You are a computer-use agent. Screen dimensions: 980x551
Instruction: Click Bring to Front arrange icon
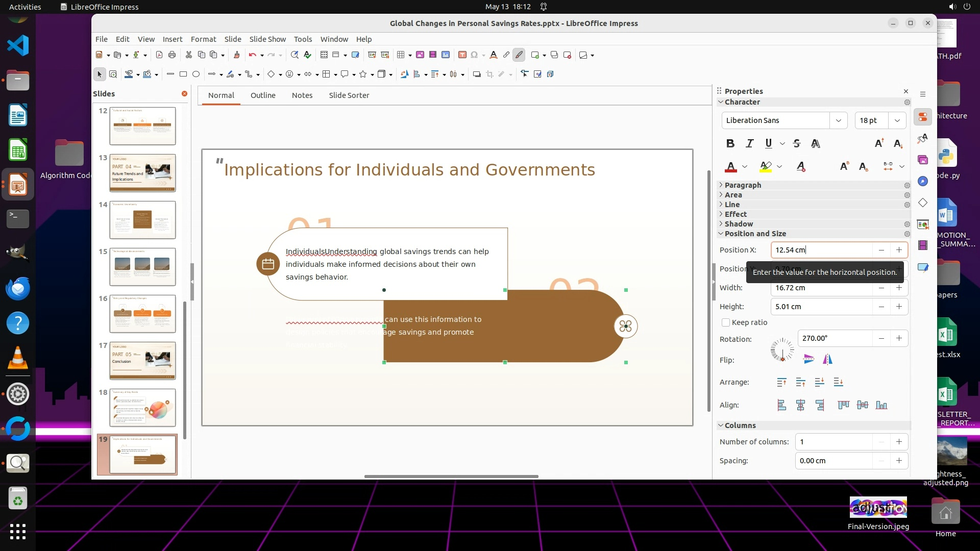coord(781,382)
